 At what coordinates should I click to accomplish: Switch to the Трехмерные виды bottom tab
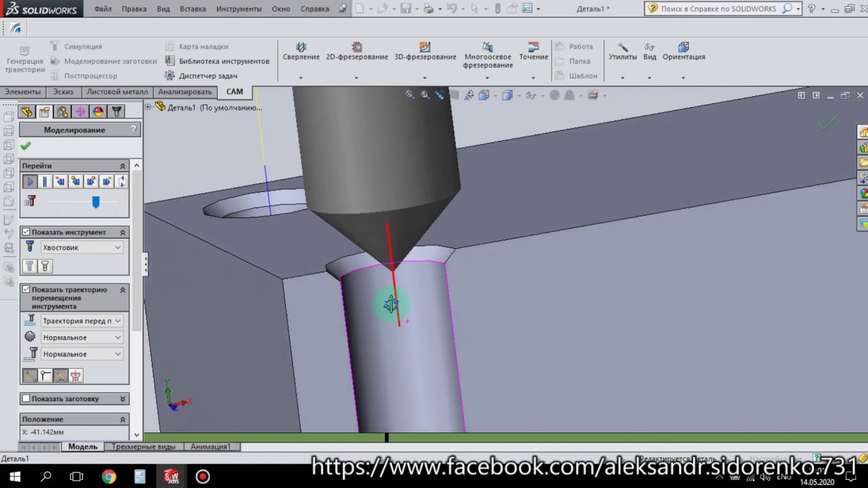pyautogui.click(x=144, y=447)
